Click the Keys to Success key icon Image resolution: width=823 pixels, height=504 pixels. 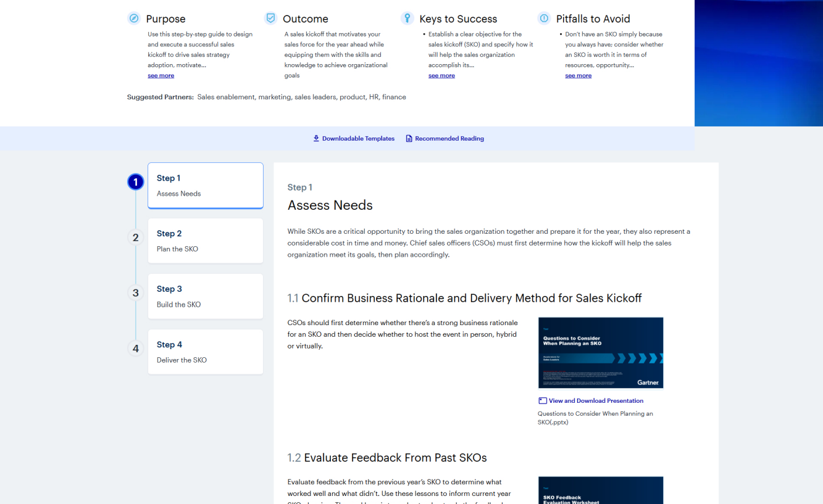[407, 18]
